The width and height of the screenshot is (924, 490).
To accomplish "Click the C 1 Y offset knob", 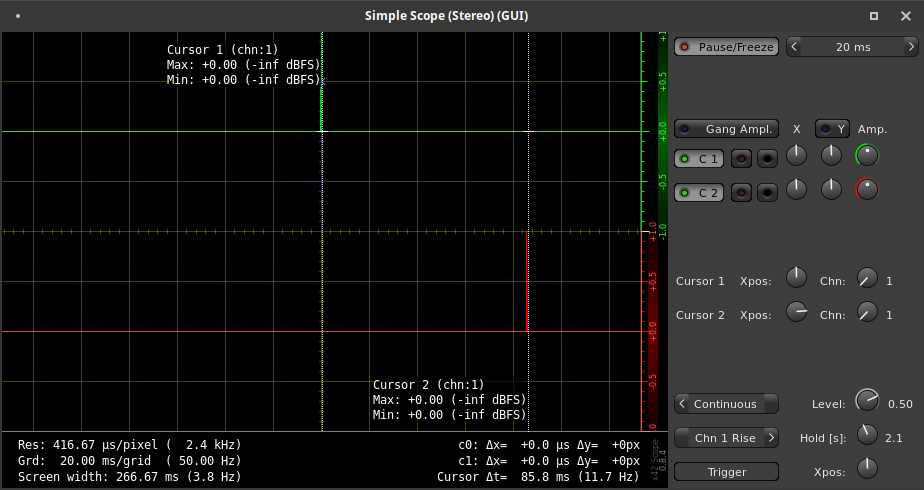I will pos(831,155).
